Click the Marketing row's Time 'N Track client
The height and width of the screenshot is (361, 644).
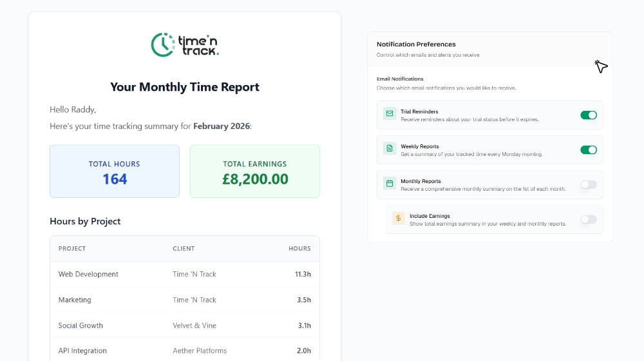tap(194, 300)
